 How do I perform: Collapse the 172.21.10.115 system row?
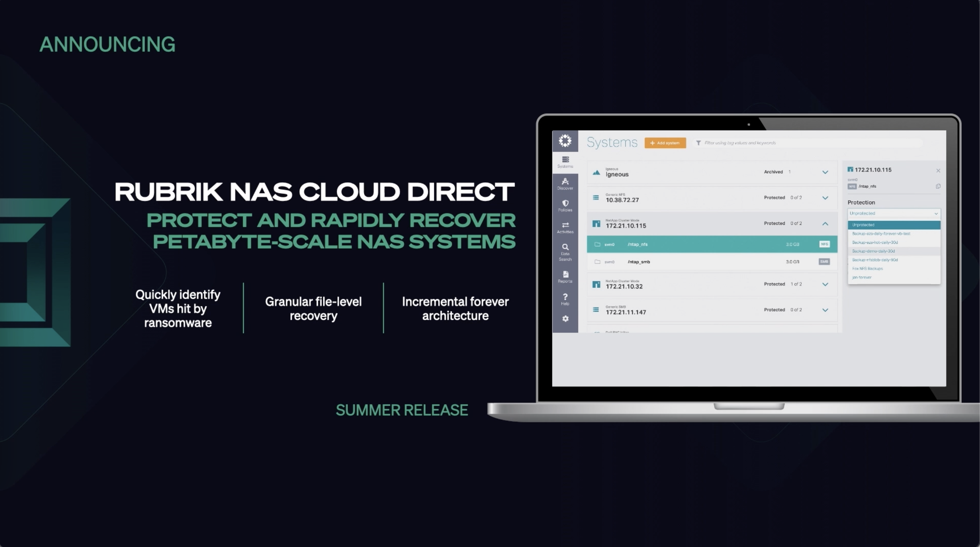[825, 223]
